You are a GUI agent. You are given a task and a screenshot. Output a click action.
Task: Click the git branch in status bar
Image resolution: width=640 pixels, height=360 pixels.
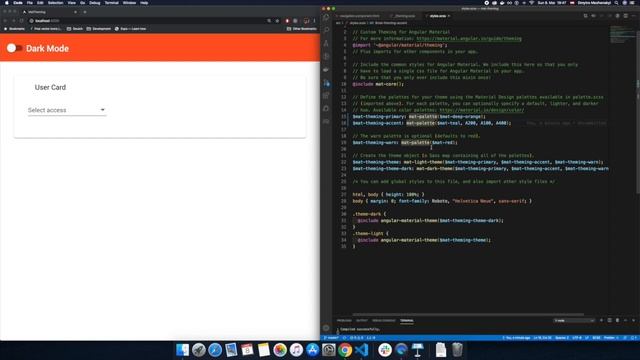coord(331,338)
